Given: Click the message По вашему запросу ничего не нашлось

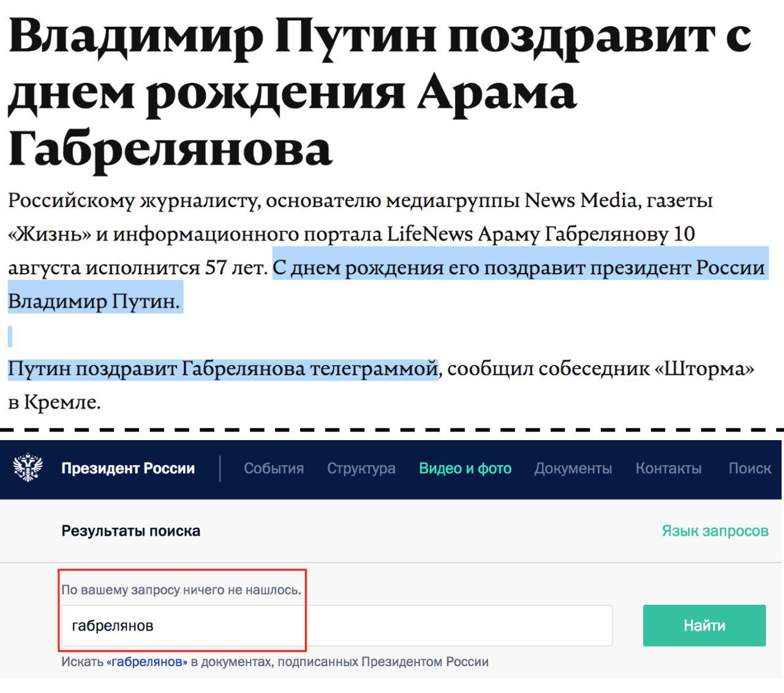Looking at the screenshot, I should pyautogui.click(x=181, y=590).
